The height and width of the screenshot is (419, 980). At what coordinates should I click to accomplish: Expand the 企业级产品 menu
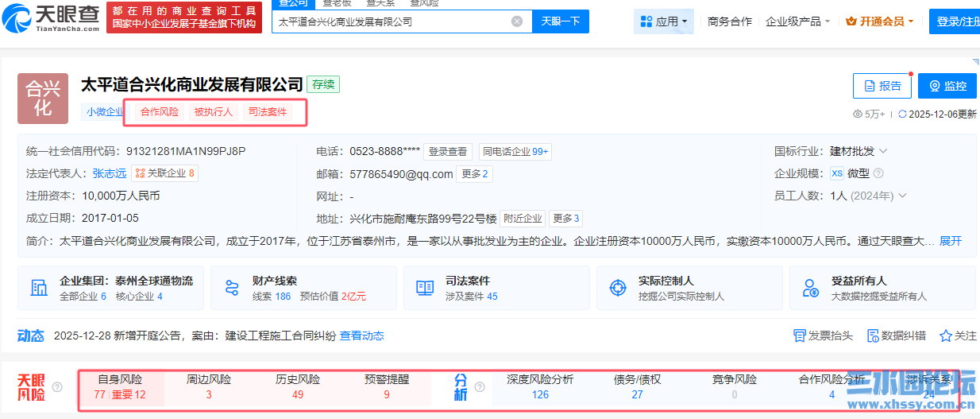click(798, 21)
